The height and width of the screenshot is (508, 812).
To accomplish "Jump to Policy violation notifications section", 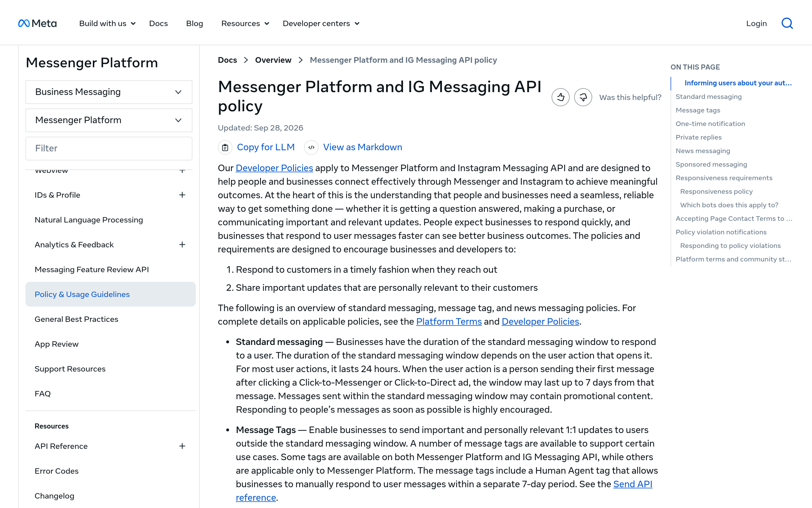I will coord(721,232).
